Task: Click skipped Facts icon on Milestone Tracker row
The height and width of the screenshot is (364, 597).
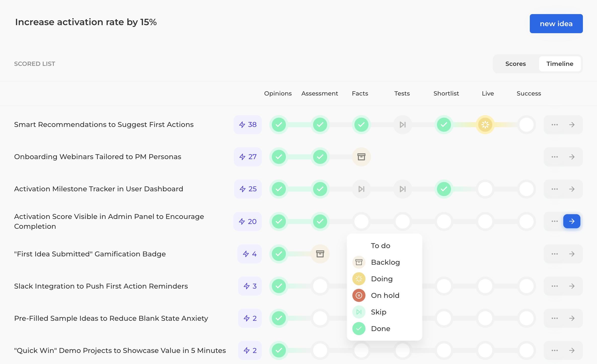Action: (361, 189)
